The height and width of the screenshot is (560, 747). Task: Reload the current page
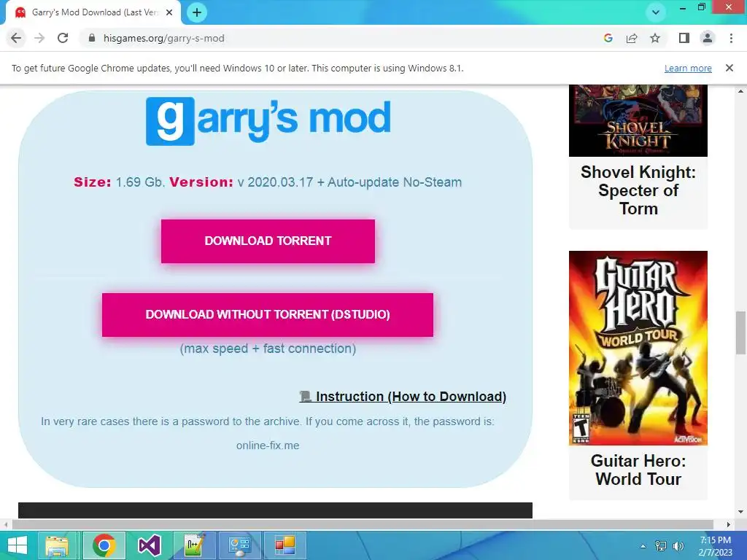[x=63, y=38]
